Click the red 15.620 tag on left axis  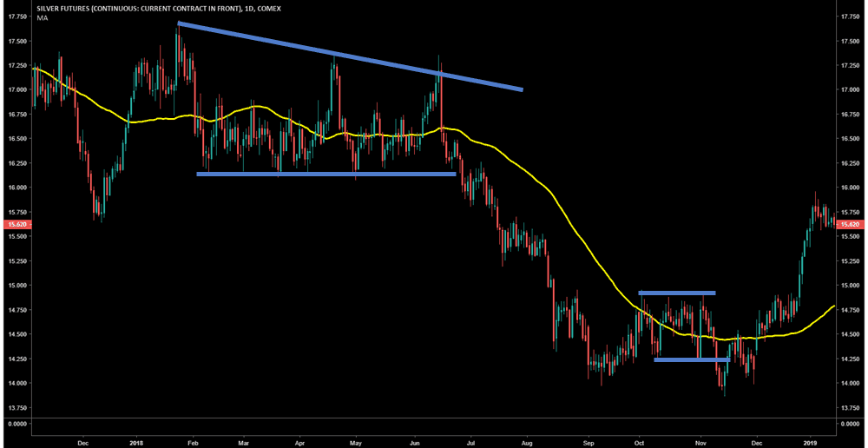(x=16, y=225)
